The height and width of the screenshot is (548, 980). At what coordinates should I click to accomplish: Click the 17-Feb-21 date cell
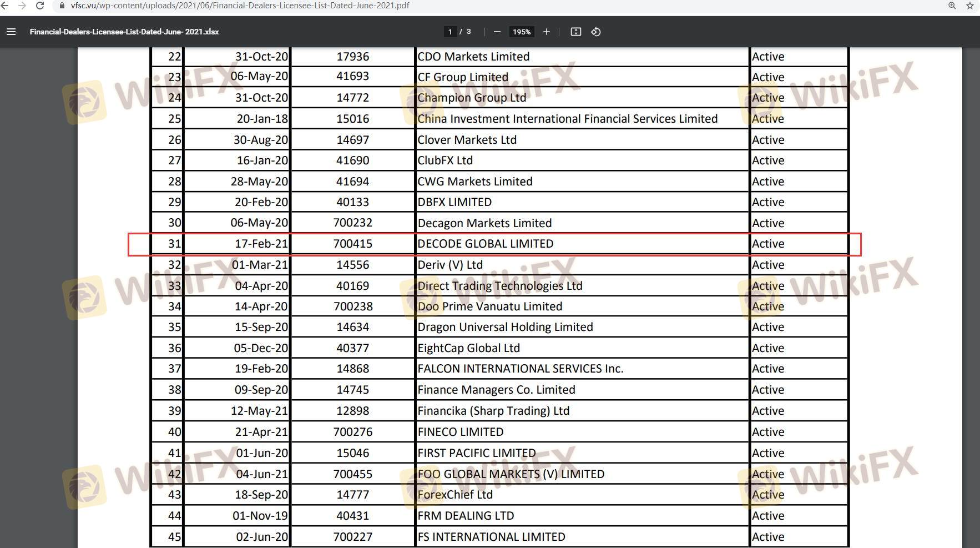[261, 244]
